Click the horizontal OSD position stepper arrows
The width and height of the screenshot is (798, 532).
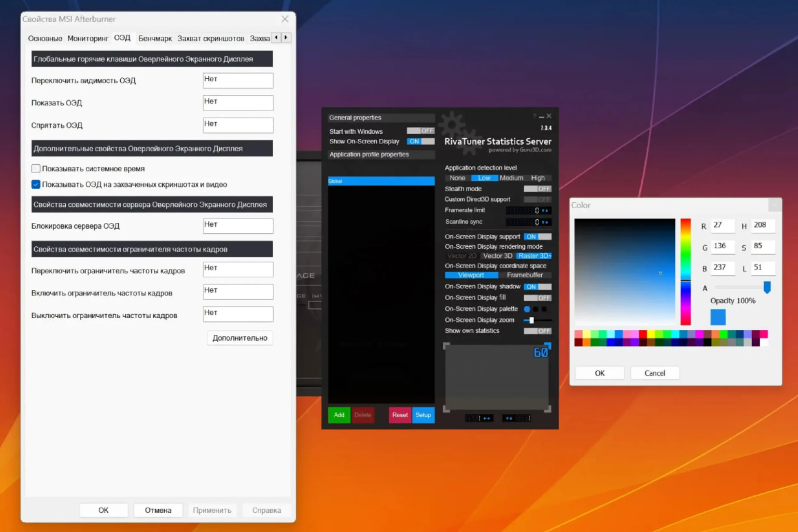[487, 418]
